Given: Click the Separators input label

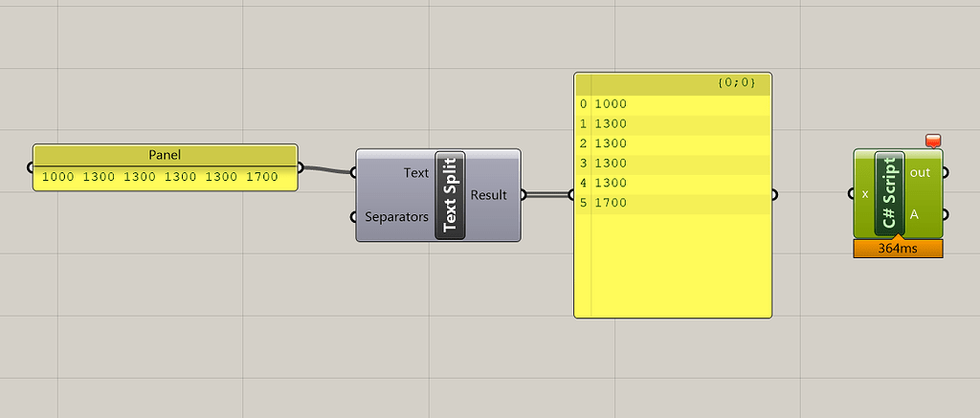Looking at the screenshot, I should pos(397,217).
